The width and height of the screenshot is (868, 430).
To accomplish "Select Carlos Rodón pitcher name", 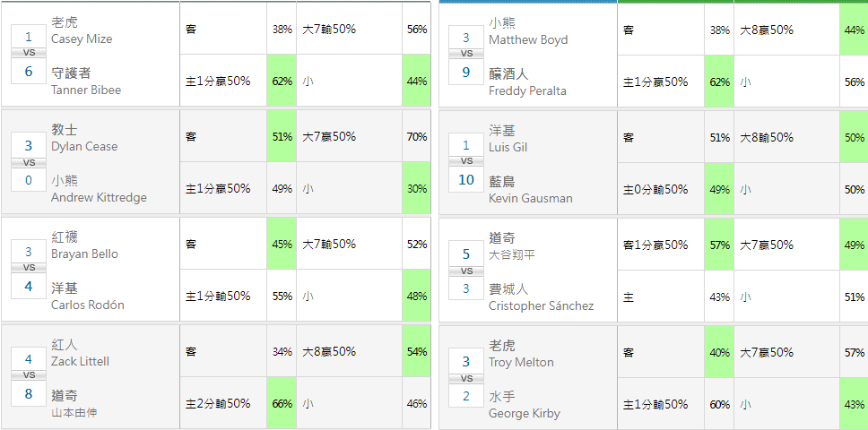I will (x=88, y=305).
